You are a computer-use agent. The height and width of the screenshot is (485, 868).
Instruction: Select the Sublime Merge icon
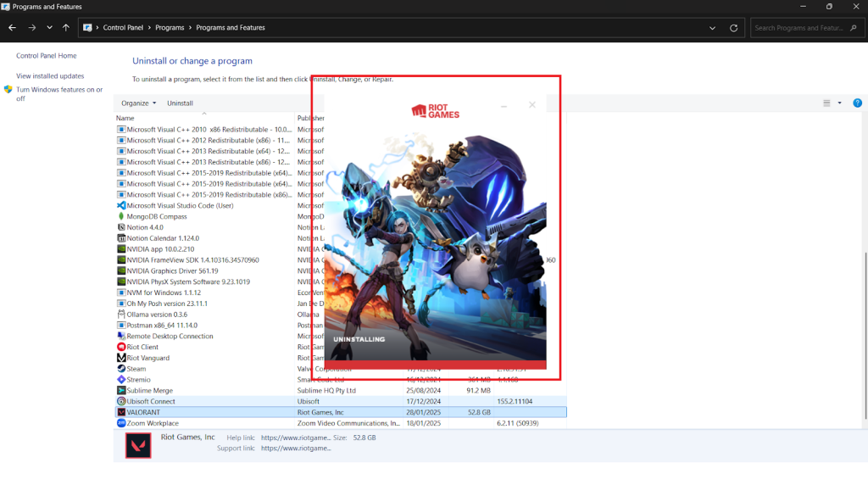click(121, 390)
